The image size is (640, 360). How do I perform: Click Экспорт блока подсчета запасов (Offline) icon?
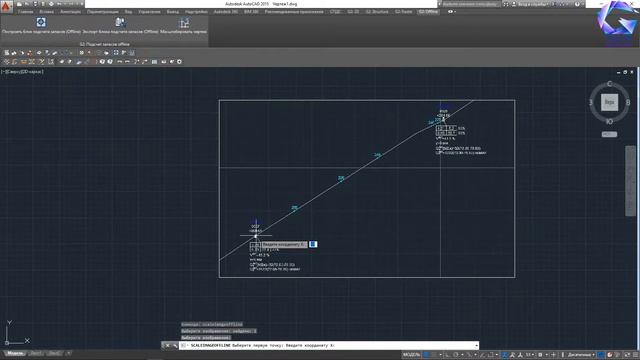pos(120,22)
